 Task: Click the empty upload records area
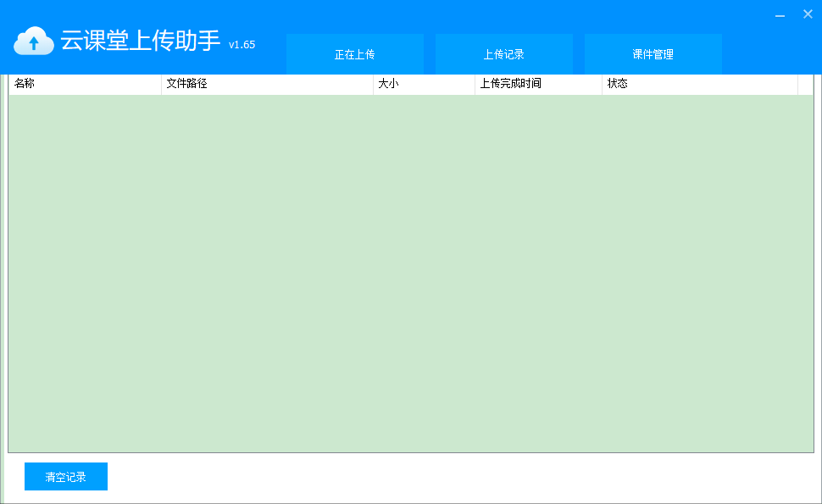[x=407, y=271]
